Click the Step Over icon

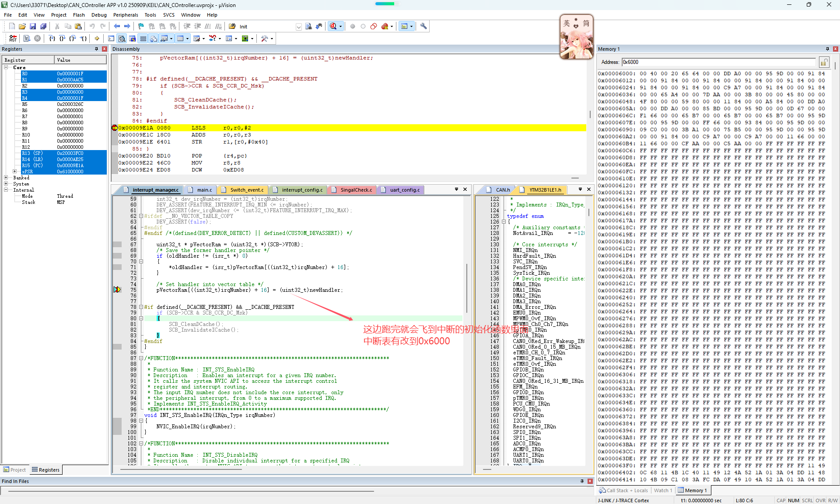(62, 38)
